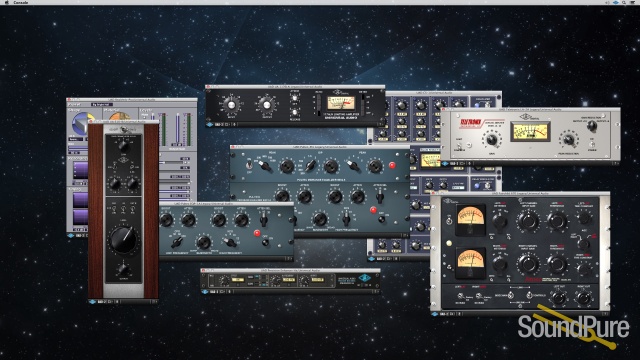Flip the left toggle switch on the 610 preamp

click(x=113, y=209)
